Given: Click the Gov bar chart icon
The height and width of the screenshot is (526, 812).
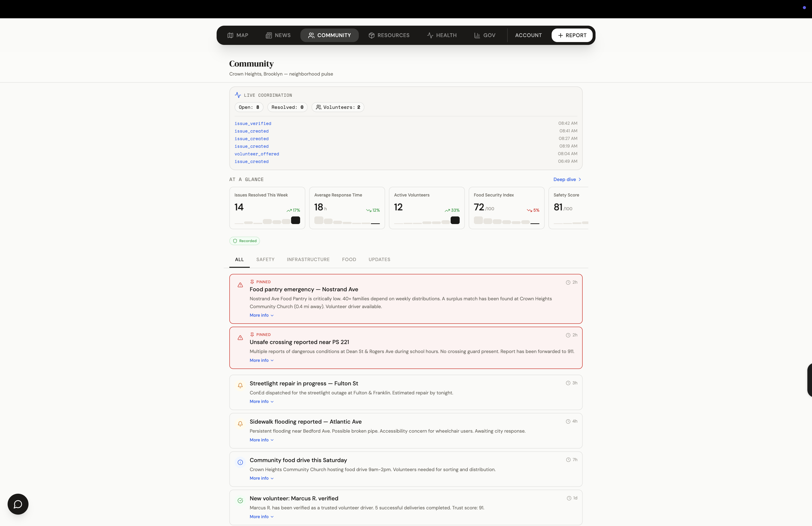Looking at the screenshot, I should coord(477,35).
